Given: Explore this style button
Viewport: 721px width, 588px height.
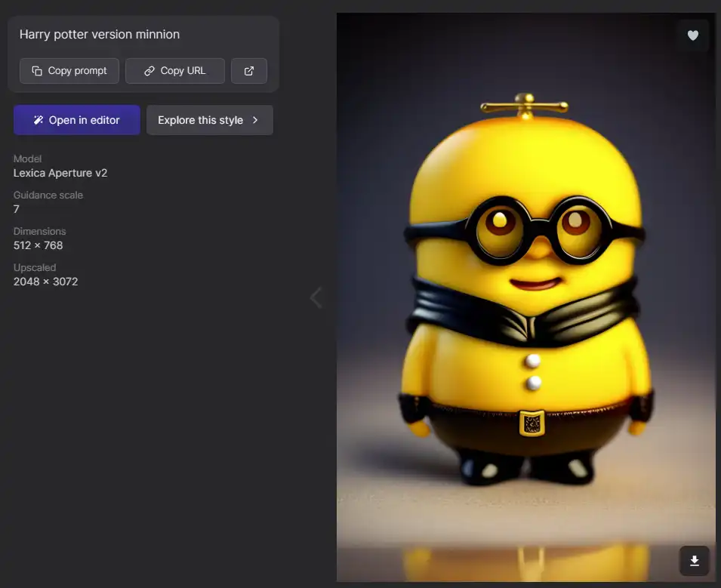Looking at the screenshot, I should pos(210,120).
